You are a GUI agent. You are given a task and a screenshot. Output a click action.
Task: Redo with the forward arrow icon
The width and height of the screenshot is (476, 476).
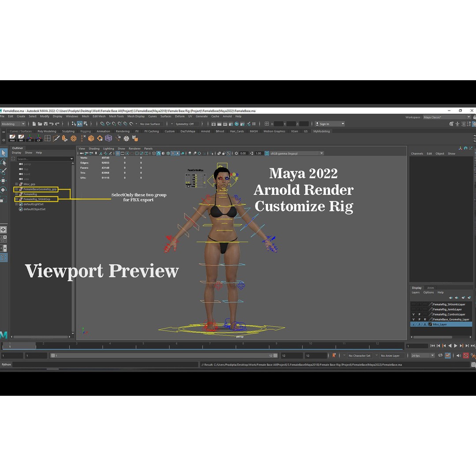(57, 124)
